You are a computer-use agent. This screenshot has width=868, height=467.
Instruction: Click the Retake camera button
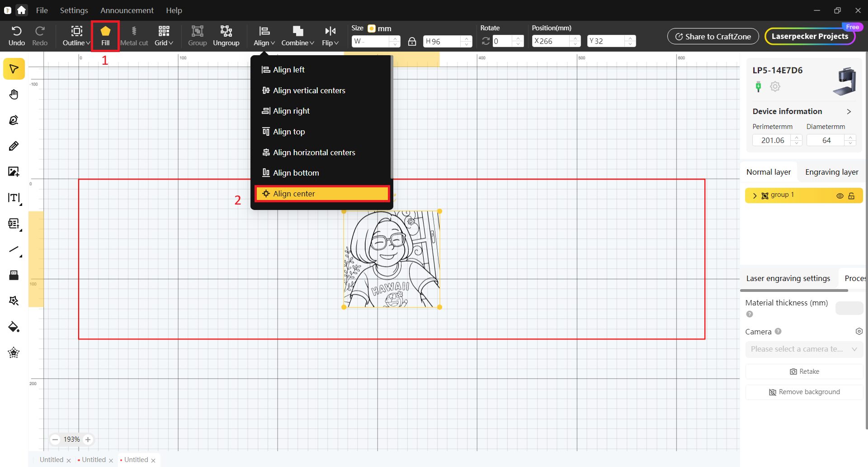pyautogui.click(x=804, y=372)
